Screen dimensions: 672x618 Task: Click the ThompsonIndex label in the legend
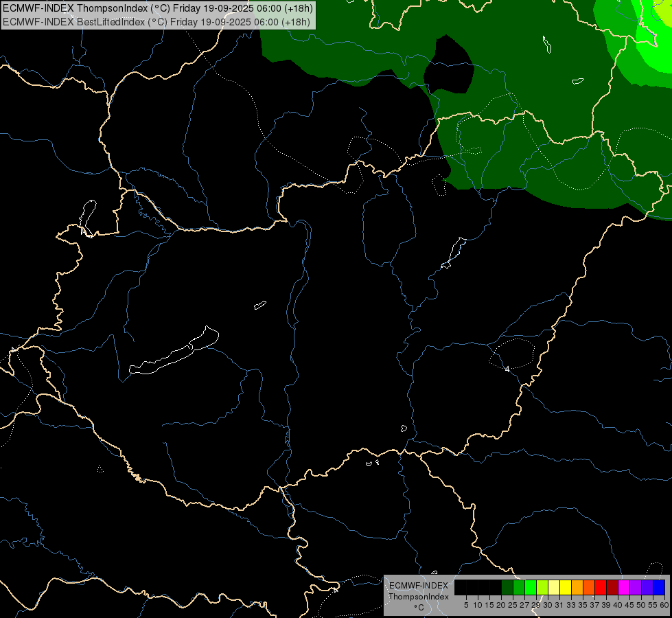[x=419, y=597]
